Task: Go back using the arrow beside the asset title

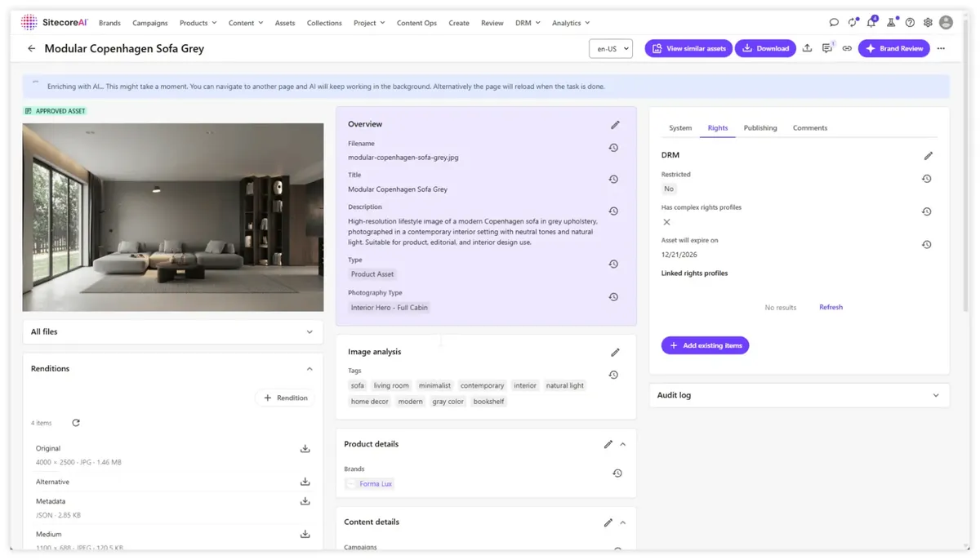Action: [x=32, y=49]
